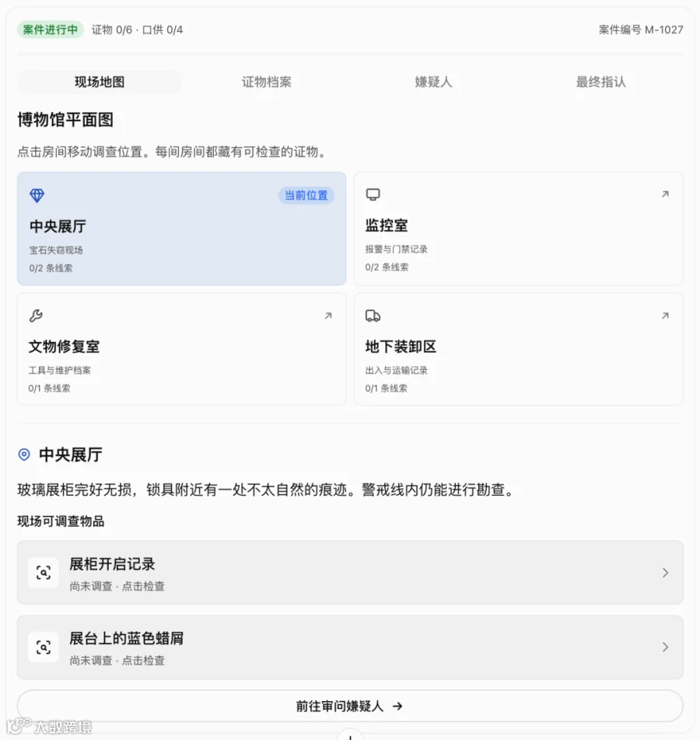Click the scan icon for 展台上的蓝色蜡屑

(x=44, y=647)
